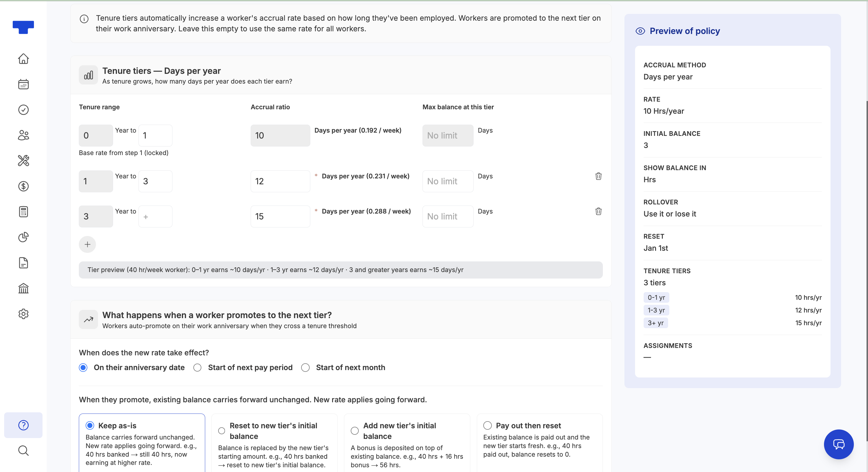
Task: Open the team members icon
Action: (23, 135)
